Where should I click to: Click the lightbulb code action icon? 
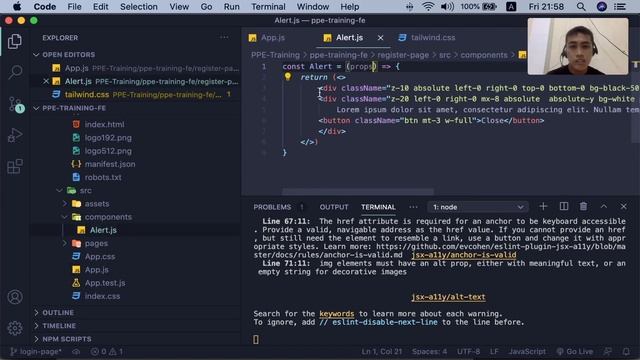point(288,77)
